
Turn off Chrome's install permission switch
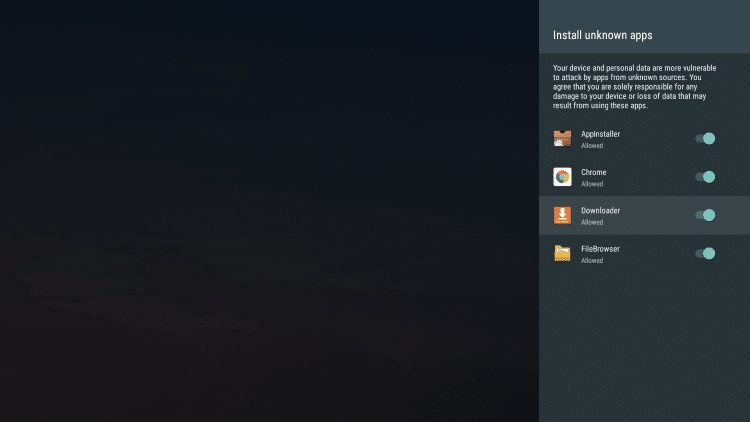click(x=705, y=177)
